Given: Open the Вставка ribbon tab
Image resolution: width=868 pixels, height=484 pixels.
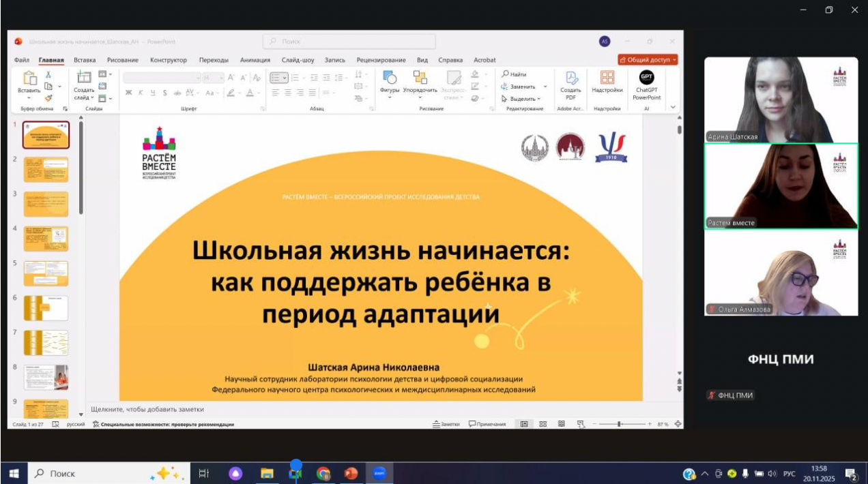Looking at the screenshot, I should click(x=85, y=60).
